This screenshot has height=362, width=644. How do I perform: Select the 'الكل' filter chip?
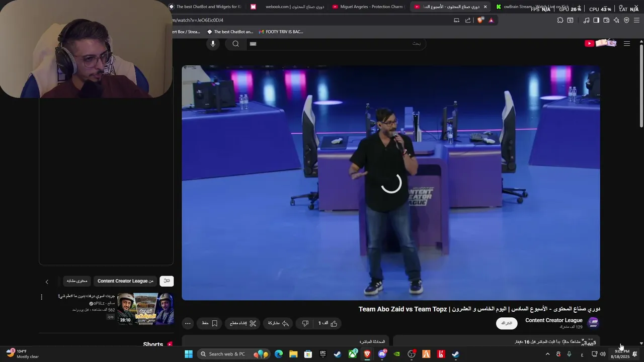[x=167, y=281]
